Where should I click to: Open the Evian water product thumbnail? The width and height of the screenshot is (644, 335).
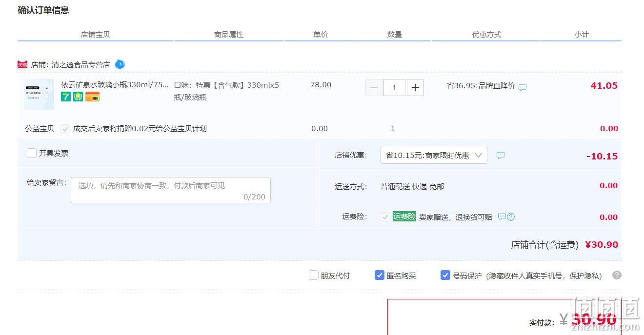(x=39, y=94)
